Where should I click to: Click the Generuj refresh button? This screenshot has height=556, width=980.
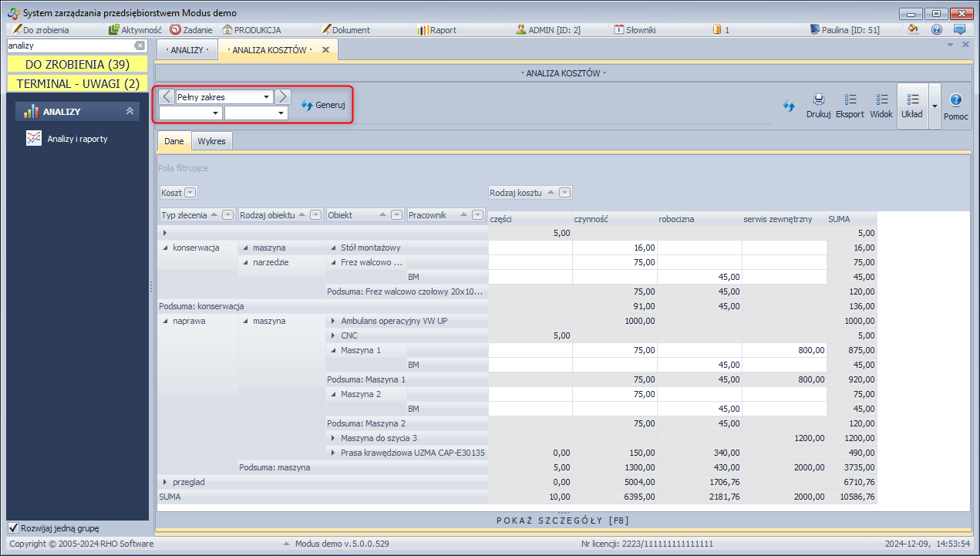click(323, 105)
